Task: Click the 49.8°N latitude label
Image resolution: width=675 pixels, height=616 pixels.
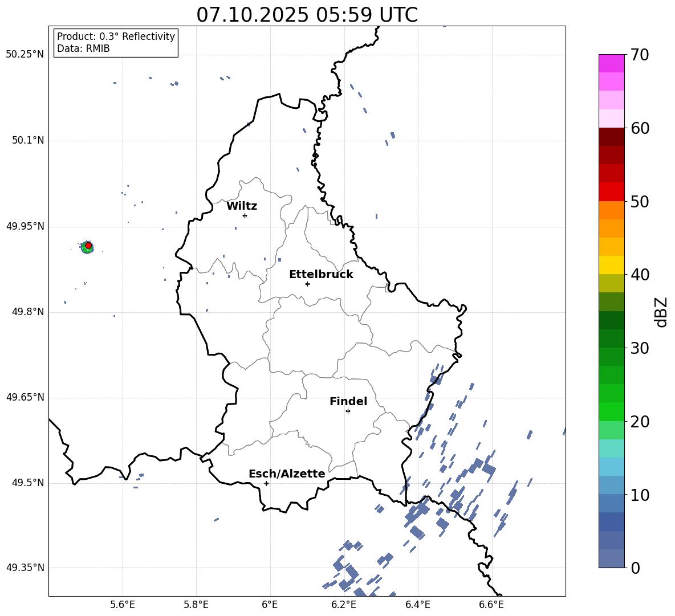Action: [x=27, y=312]
